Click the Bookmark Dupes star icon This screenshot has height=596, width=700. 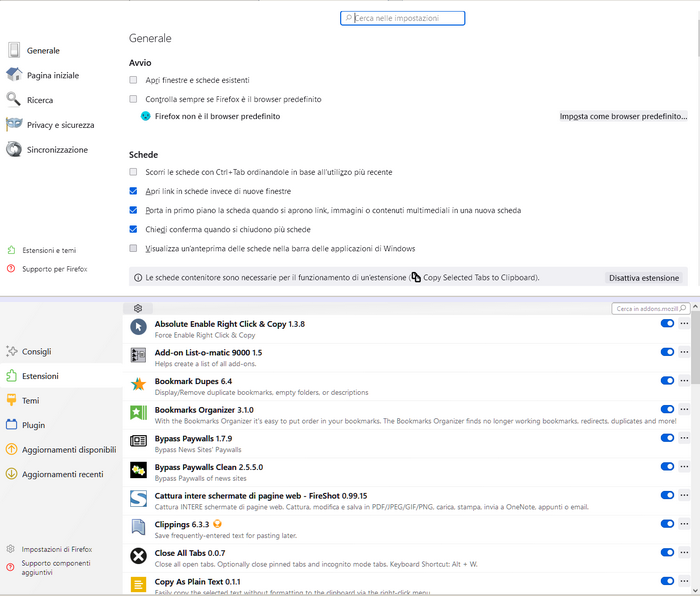138,384
